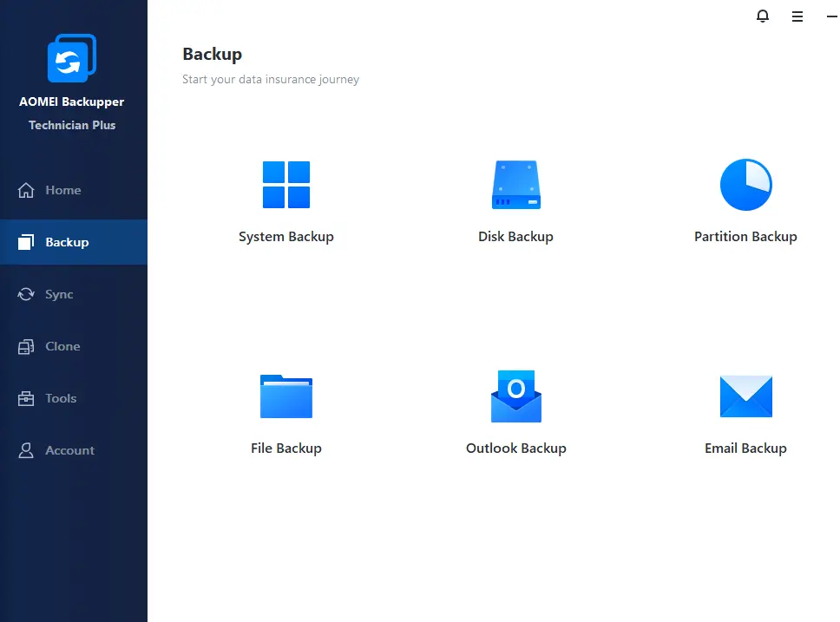Click the AOMEI Backupper title text
This screenshot has height=622, width=840.
tap(72, 101)
